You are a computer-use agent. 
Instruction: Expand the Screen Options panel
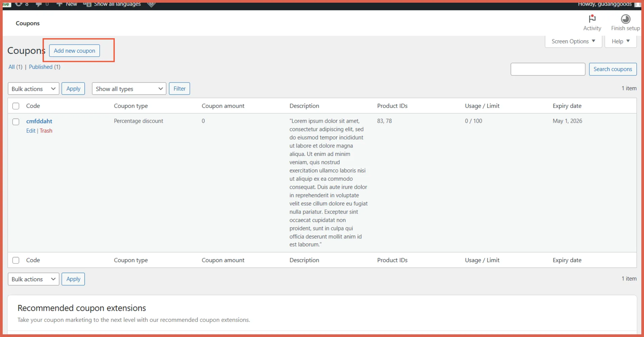tap(573, 41)
